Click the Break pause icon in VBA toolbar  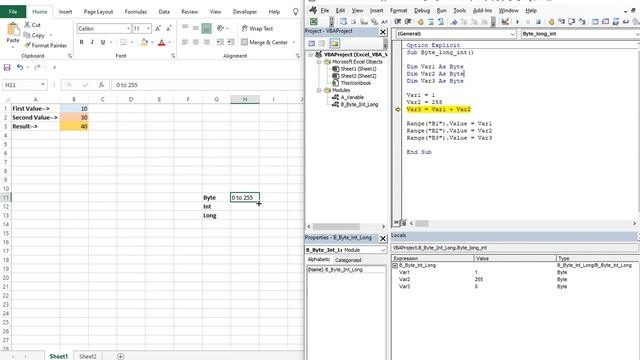(528, 22)
